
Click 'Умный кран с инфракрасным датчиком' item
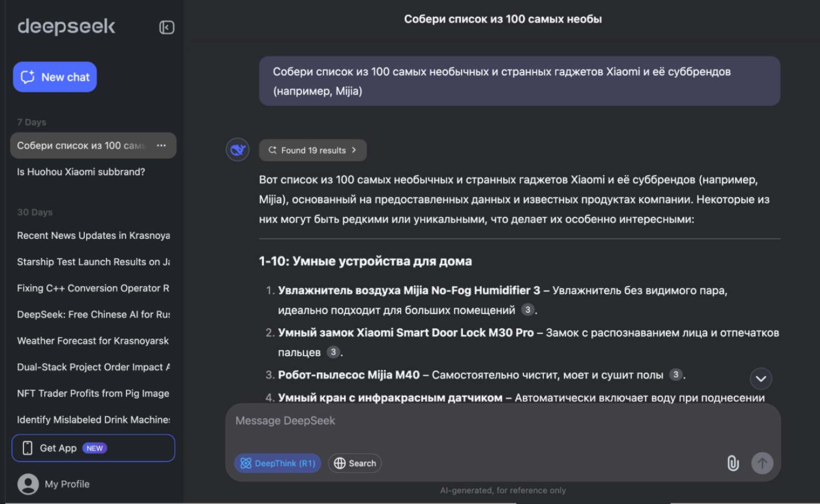pyautogui.click(x=390, y=398)
